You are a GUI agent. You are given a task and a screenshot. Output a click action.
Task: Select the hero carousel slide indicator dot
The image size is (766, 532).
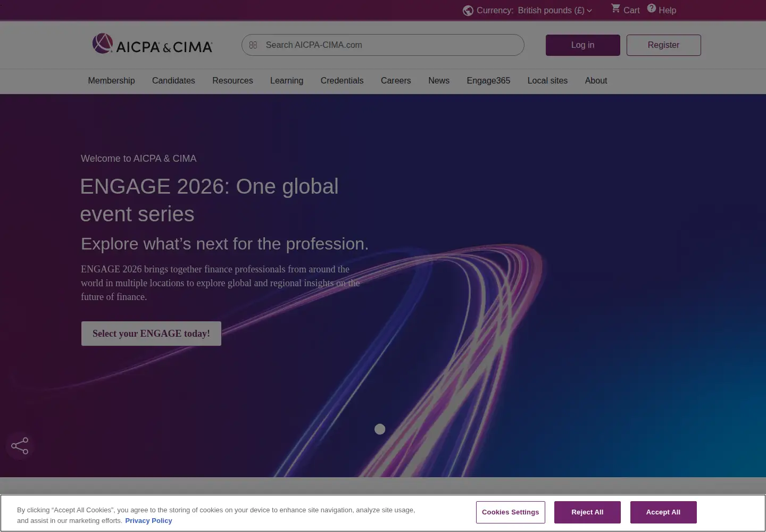(380, 429)
